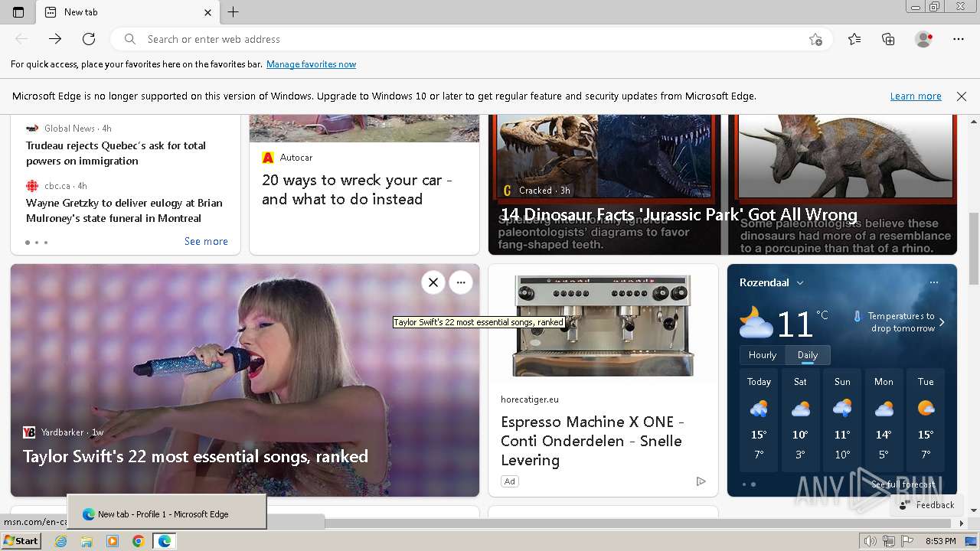Open the profile avatar menu
The width and height of the screenshot is (980, 551).
point(924,39)
